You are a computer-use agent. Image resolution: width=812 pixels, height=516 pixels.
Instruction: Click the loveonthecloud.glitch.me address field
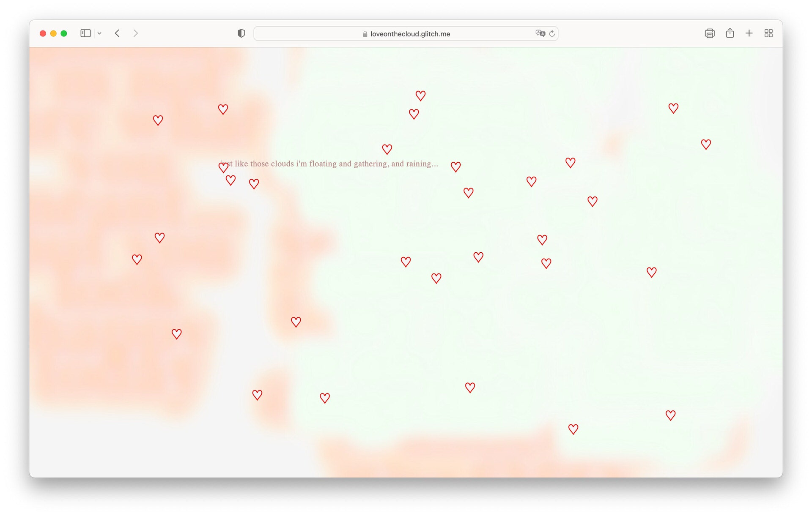[409, 34]
